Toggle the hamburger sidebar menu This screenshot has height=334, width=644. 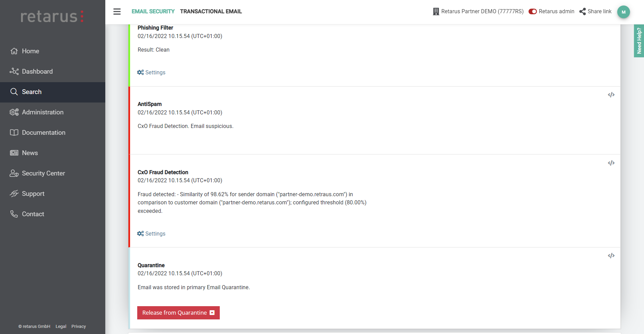[x=117, y=12]
